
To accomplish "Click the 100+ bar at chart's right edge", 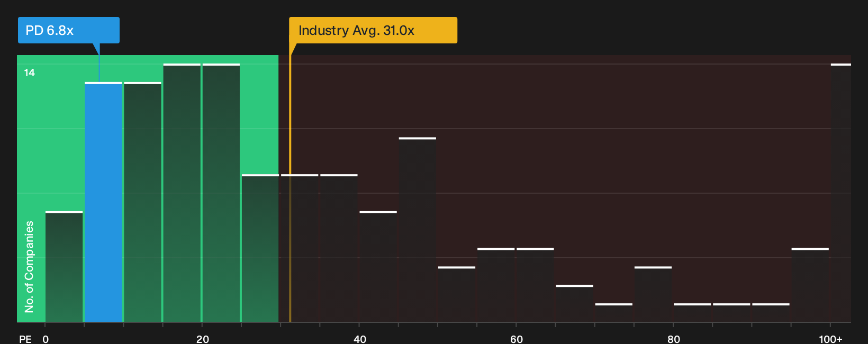I will pyautogui.click(x=841, y=193).
